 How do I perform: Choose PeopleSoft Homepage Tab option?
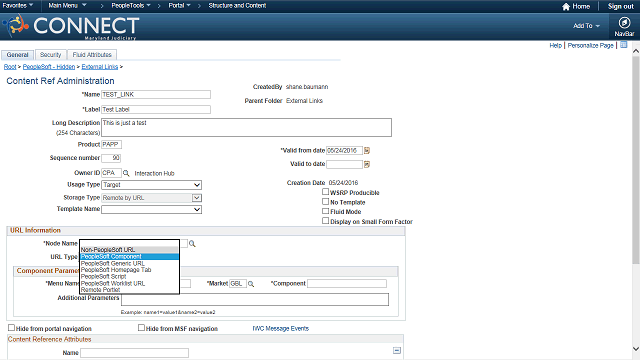point(129,270)
